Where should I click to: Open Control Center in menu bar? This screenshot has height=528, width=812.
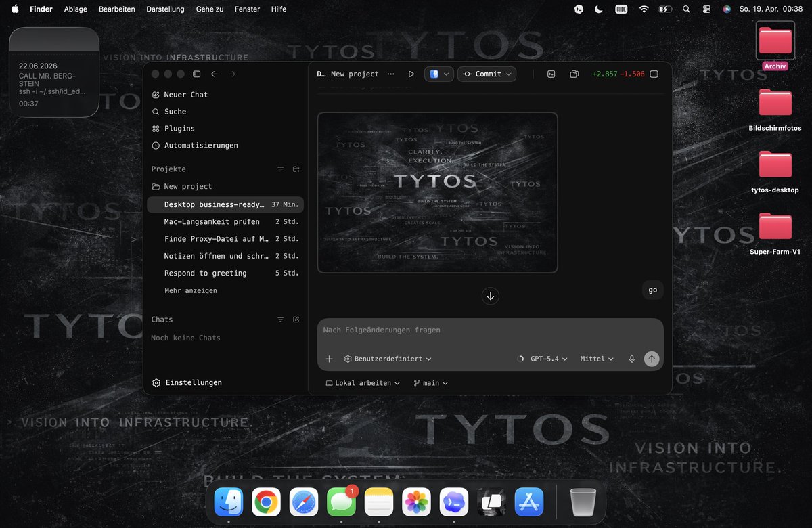tap(706, 9)
